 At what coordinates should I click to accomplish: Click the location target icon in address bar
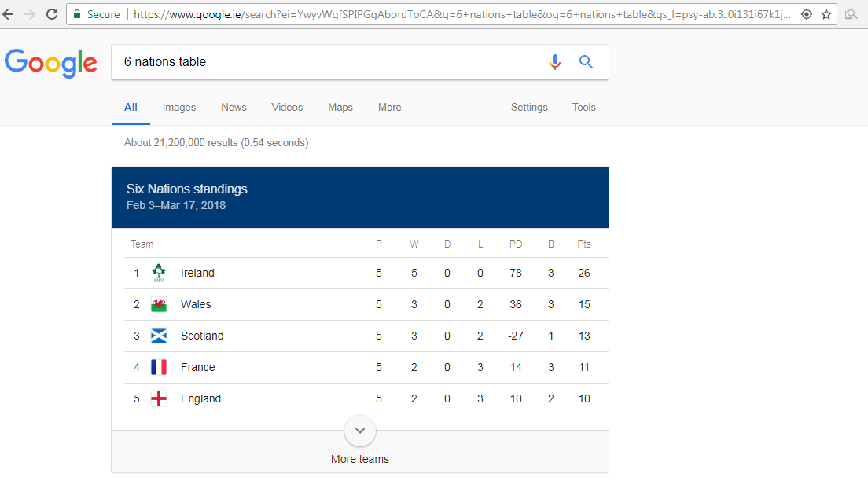[x=806, y=14]
